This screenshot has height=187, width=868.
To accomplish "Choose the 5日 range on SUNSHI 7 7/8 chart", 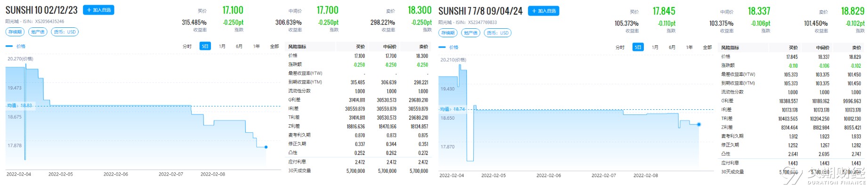I will [638, 47].
